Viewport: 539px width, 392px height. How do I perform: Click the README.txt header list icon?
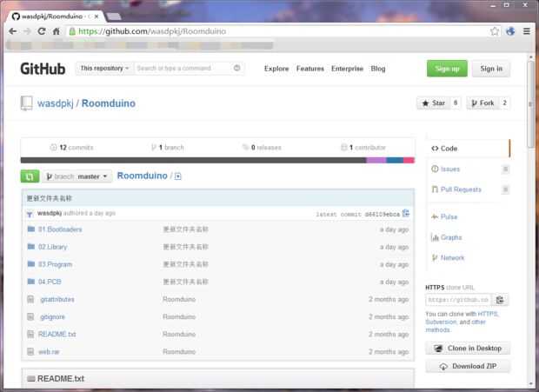tap(31, 379)
